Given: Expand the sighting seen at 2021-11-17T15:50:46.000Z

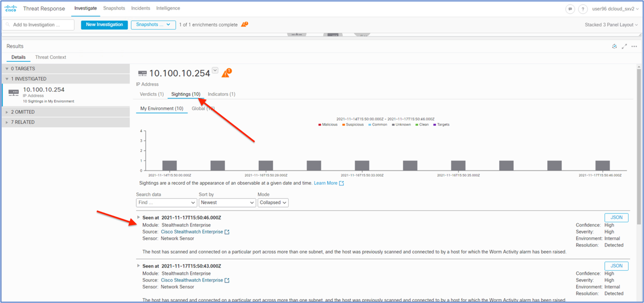Looking at the screenshot, I should pos(139,218).
